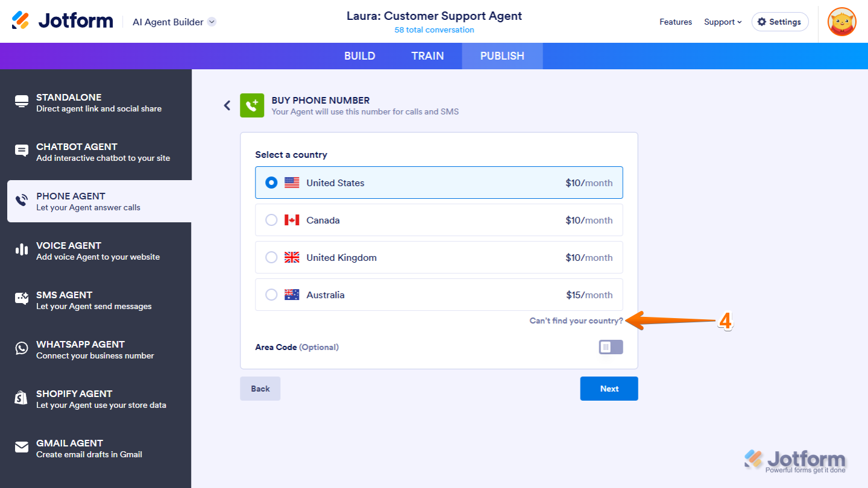
Task: Click the WhatsApp Agent icon
Action: pos(22,348)
